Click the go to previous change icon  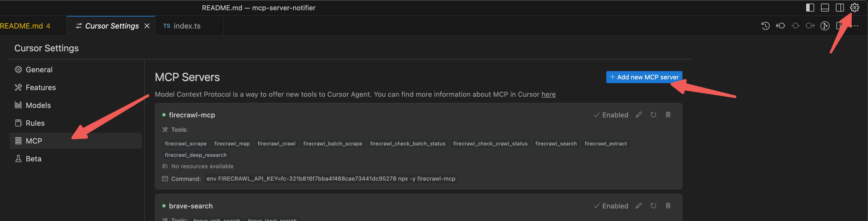click(780, 26)
